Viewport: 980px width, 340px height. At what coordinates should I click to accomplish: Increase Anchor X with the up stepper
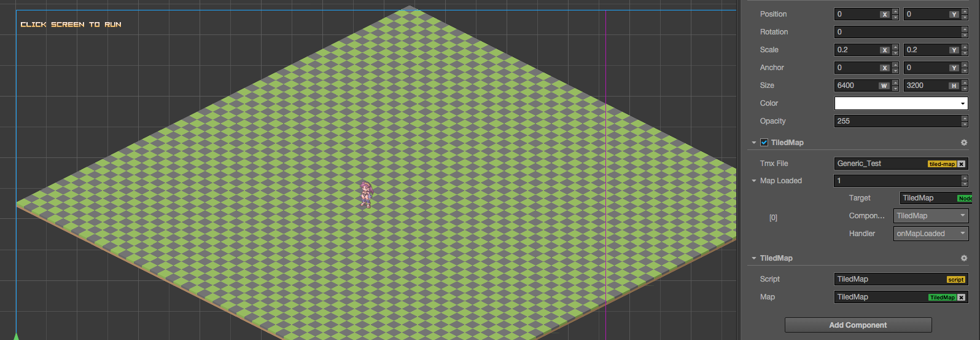click(x=895, y=65)
